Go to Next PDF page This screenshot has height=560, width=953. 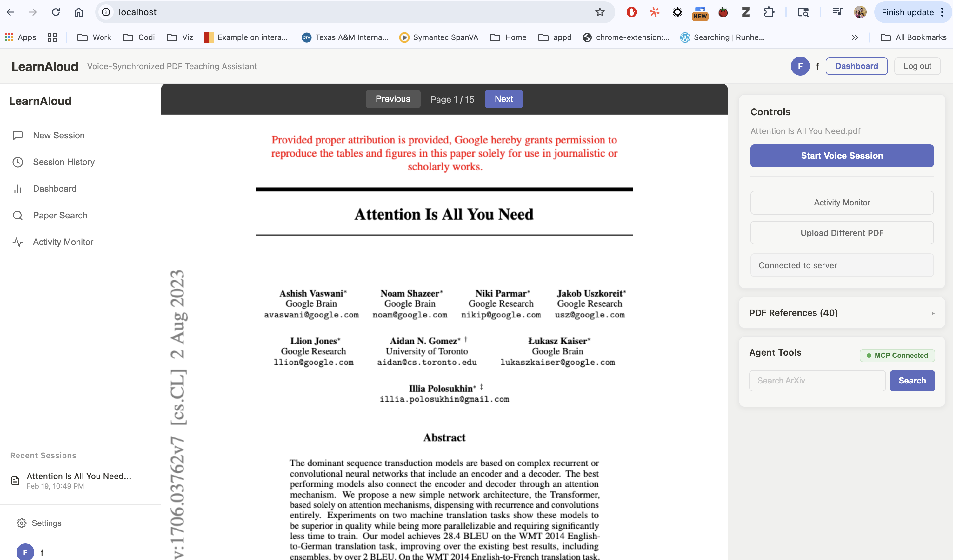click(x=503, y=99)
